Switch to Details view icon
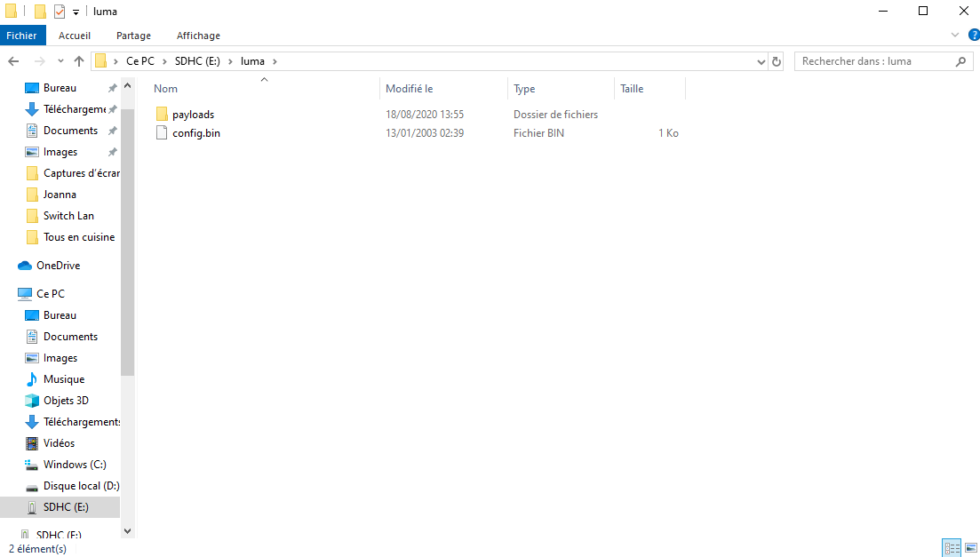The width and height of the screenshot is (980, 557). 952,548
